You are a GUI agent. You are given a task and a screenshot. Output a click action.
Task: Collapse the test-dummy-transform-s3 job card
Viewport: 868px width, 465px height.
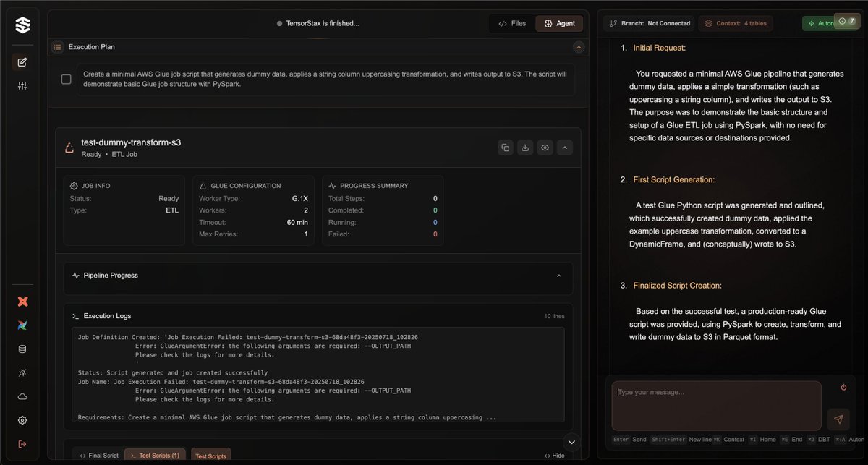pos(566,148)
